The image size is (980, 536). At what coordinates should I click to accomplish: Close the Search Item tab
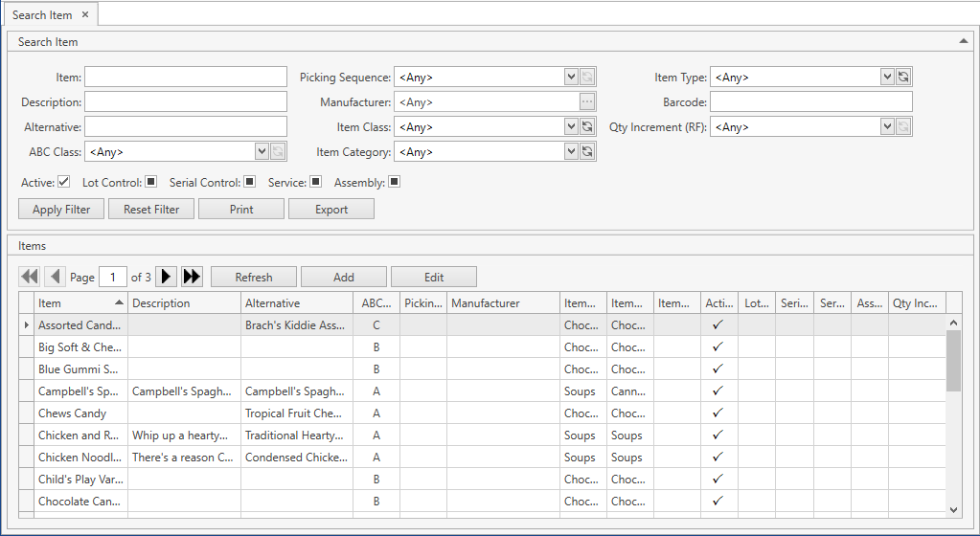tap(85, 14)
